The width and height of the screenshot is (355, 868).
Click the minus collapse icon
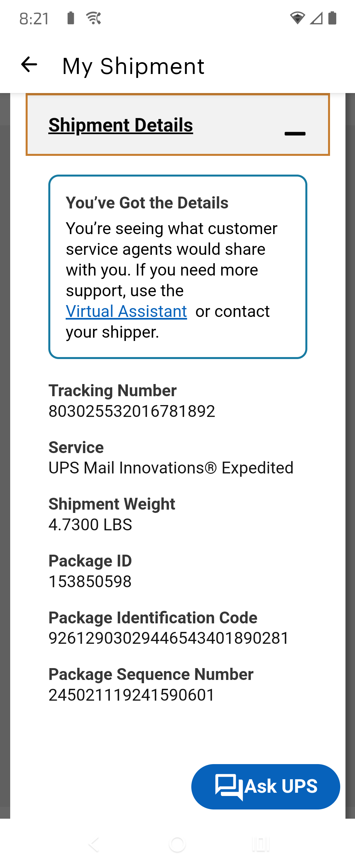(295, 133)
